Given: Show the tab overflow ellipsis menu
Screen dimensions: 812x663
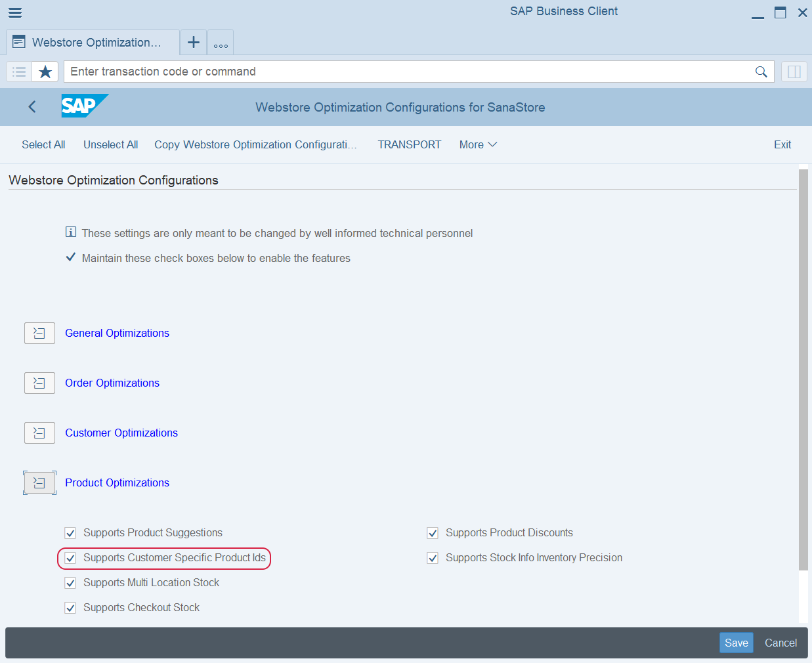Looking at the screenshot, I should [x=221, y=42].
